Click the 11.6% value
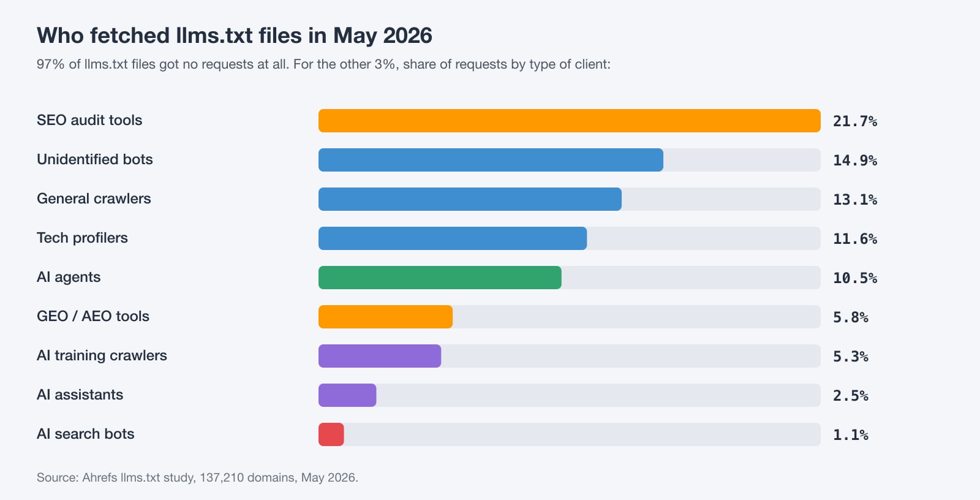Image resolution: width=980 pixels, height=500 pixels. coord(855,239)
